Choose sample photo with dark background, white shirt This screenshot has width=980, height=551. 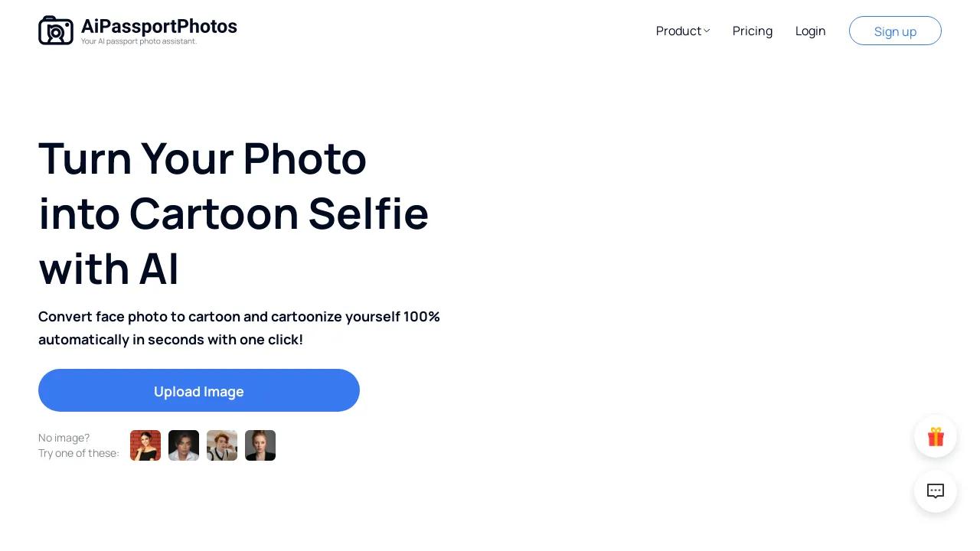coord(184,445)
